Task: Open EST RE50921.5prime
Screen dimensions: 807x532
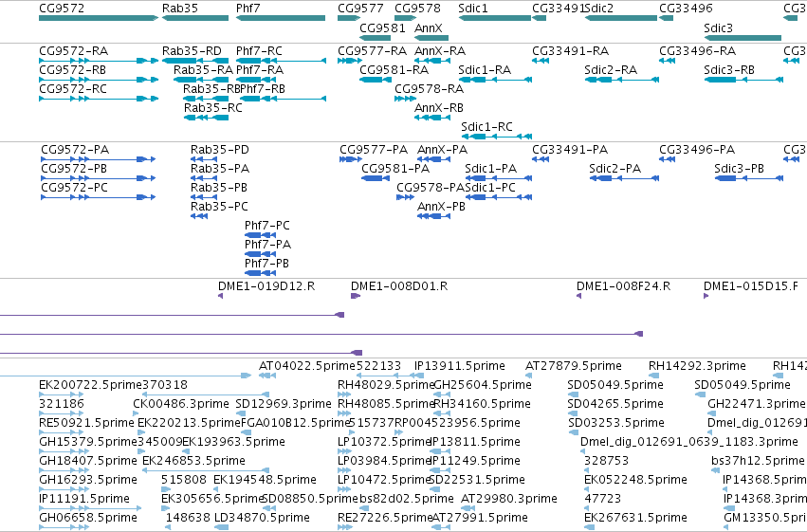Action: tap(86, 423)
